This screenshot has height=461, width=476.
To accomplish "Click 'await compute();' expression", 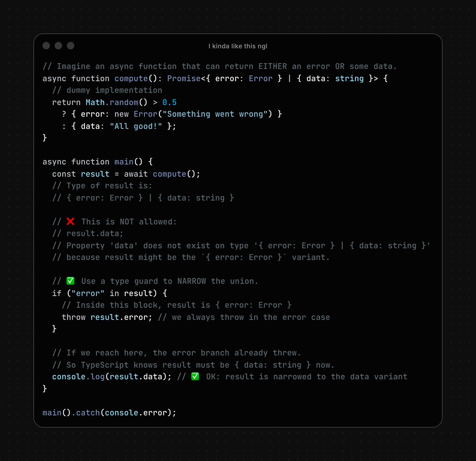I will [162, 174].
